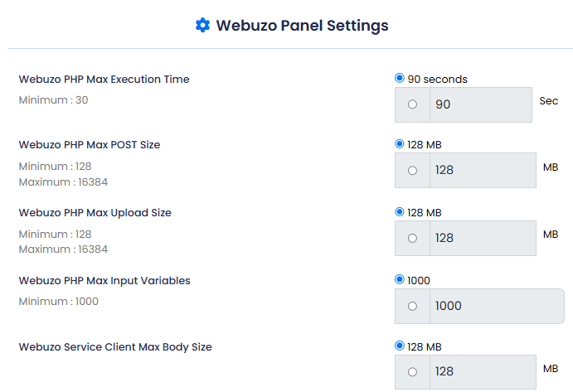
Task: Choose the custom Max Input Variables radio button
Action: coord(412,306)
